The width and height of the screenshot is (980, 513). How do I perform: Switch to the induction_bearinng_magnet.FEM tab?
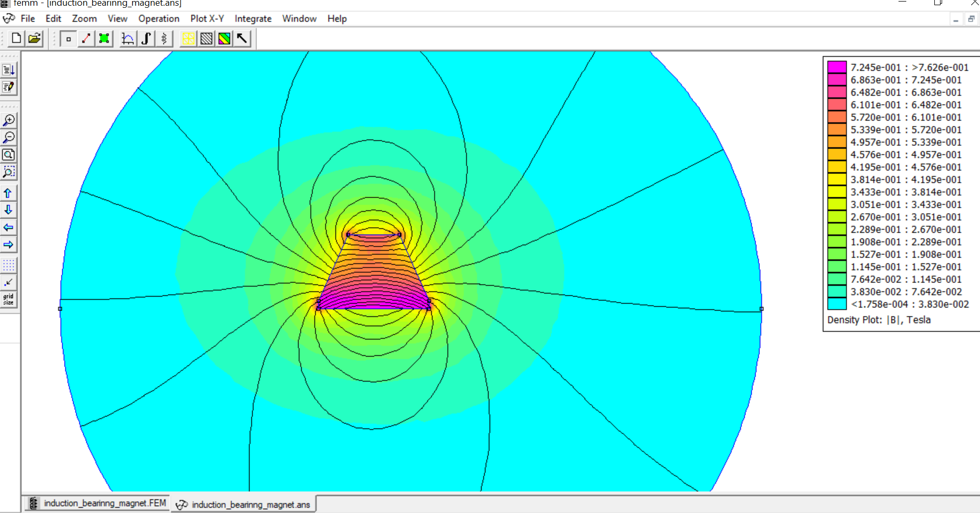(x=98, y=503)
